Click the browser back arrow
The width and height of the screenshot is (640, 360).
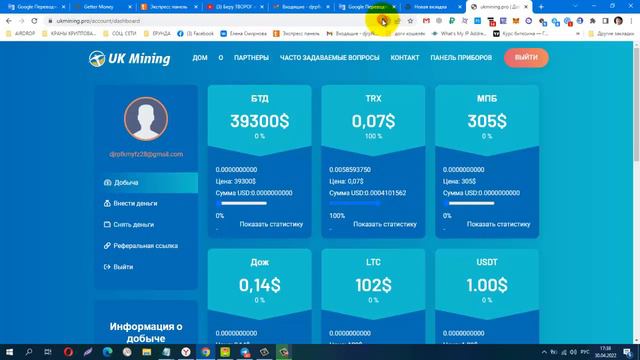pyautogui.click(x=9, y=21)
